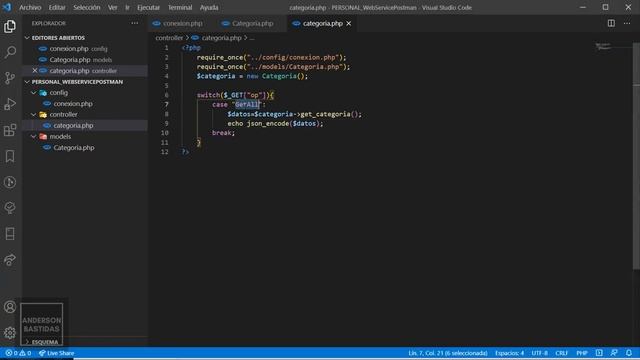Screen dimensions: 640x360
Task: Collapse the PERSONAL_WEBSERVICEPOSTMAN section
Action: 77,82
